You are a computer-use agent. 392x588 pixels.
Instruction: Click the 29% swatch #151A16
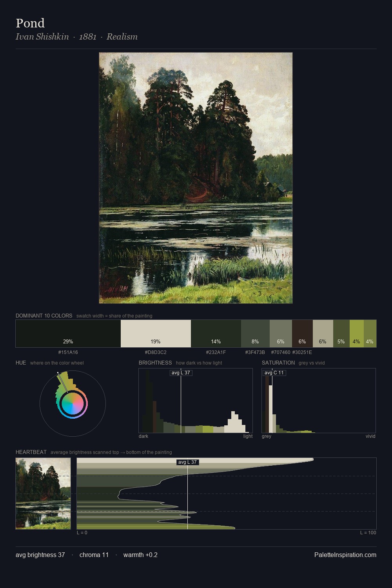pyautogui.click(x=68, y=334)
